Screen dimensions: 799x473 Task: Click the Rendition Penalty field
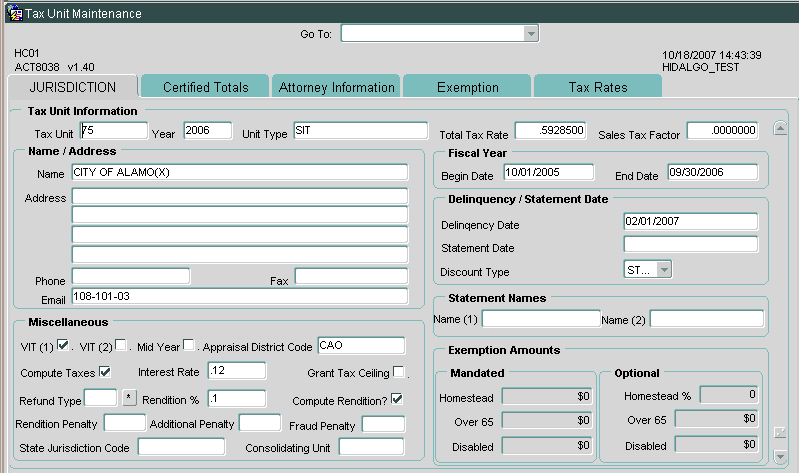click(125, 423)
